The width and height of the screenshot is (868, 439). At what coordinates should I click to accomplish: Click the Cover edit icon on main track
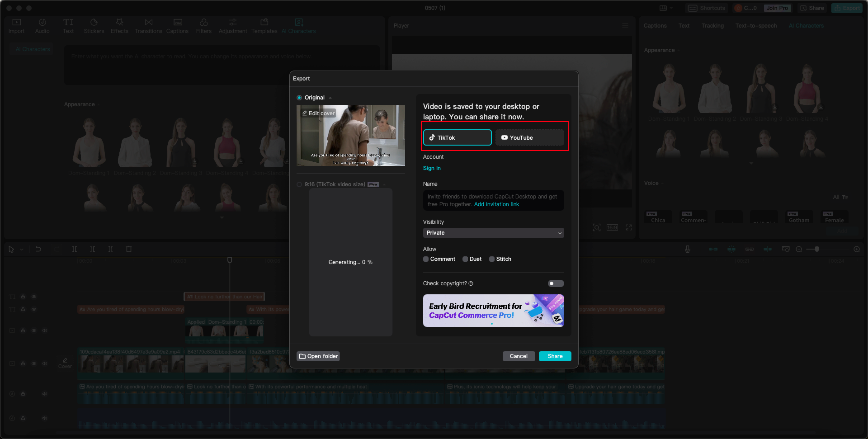65,363
